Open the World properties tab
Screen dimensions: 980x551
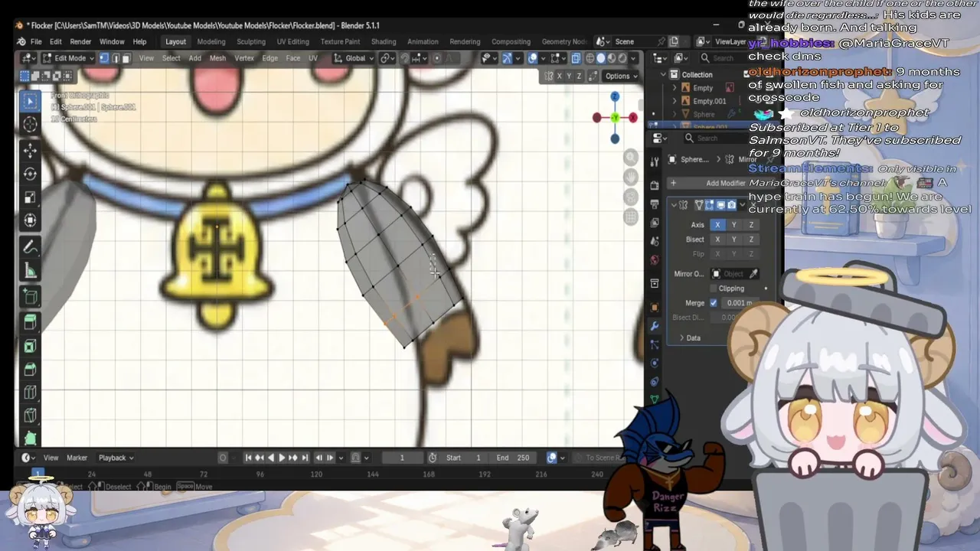pos(655,260)
